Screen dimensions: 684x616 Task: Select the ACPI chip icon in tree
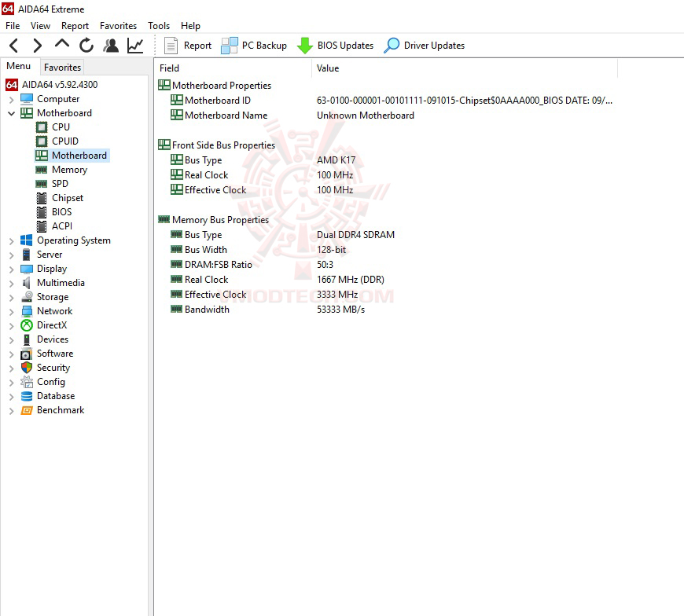click(42, 226)
